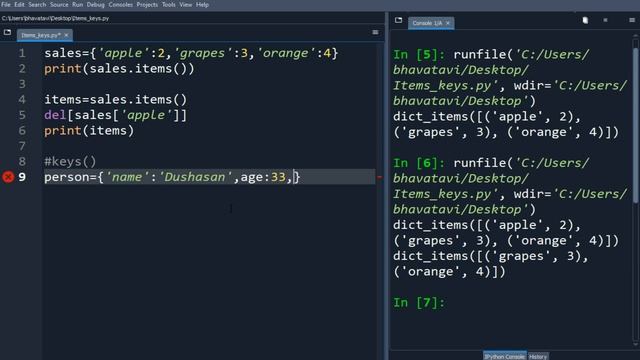
Task: Click the line print(sales.items())
Action: tap(119, 69)
